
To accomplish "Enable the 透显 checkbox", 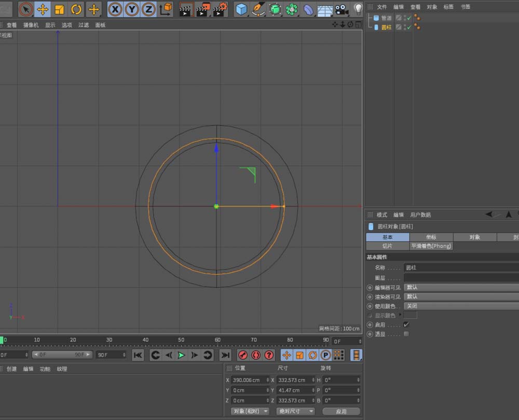I will tap(406, 334).
